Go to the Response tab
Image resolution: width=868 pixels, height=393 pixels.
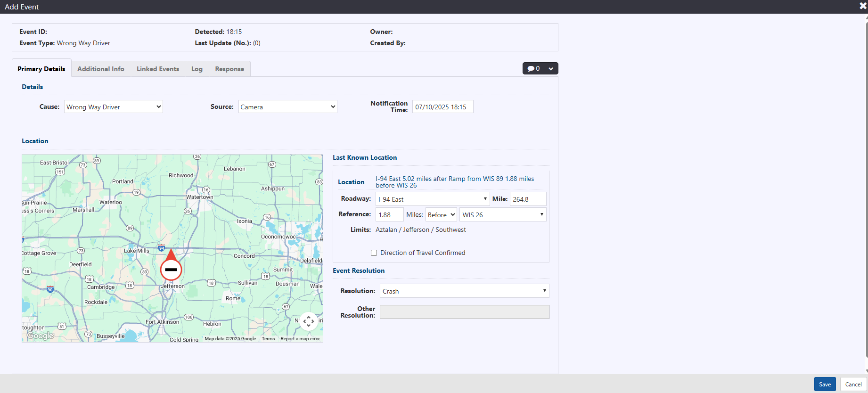click(x=229, y=69)
